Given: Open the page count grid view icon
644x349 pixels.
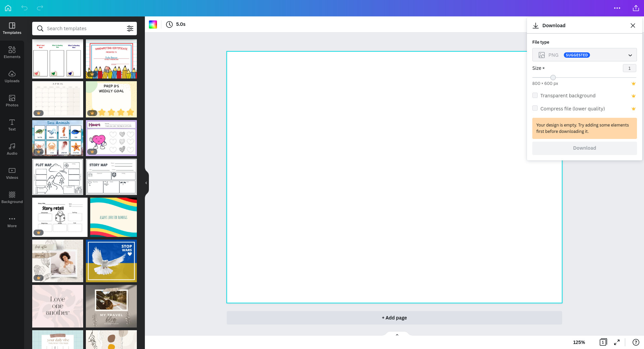Looking at the screenshot, I should pos(603,342).
